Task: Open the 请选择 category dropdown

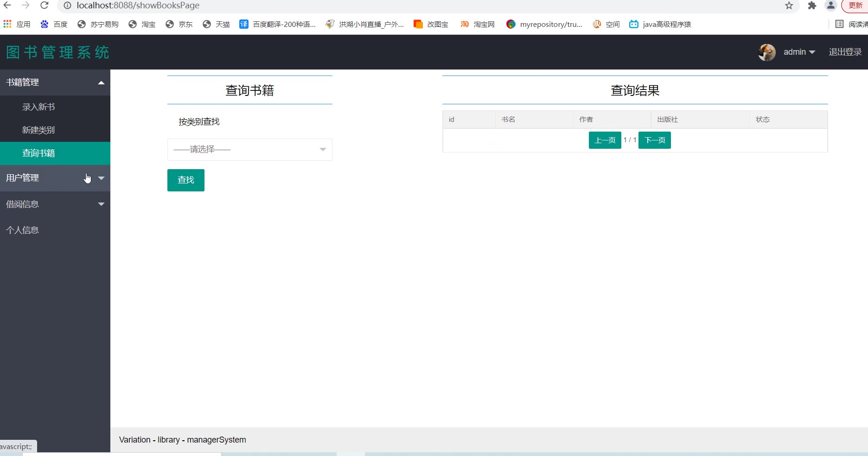Action: (x=250, y=150)
